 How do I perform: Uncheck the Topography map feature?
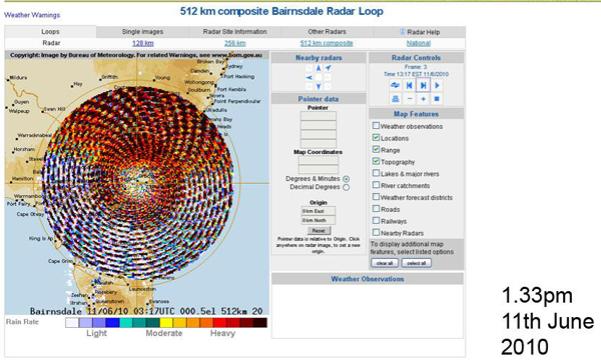(x=376, y=161)
